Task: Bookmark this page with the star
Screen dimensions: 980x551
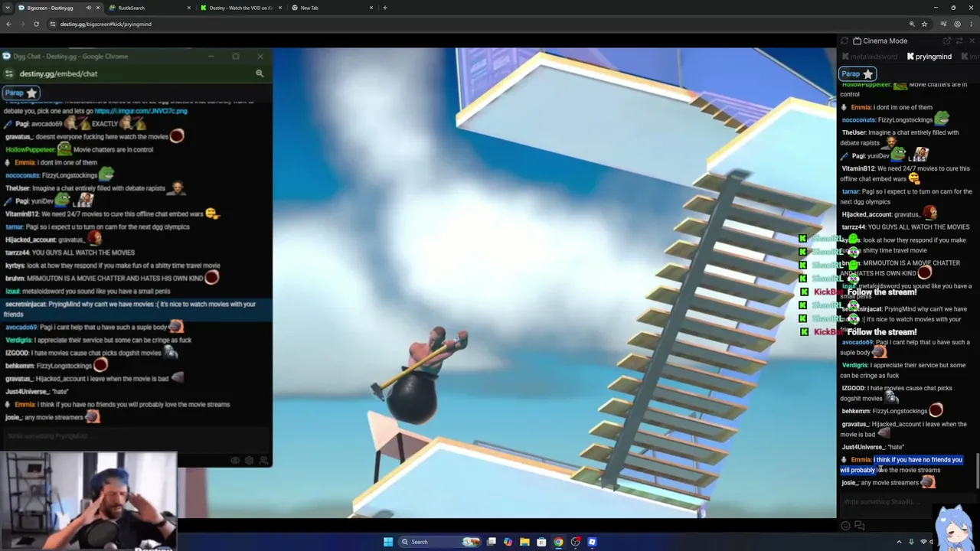Action: pos(924,24)
